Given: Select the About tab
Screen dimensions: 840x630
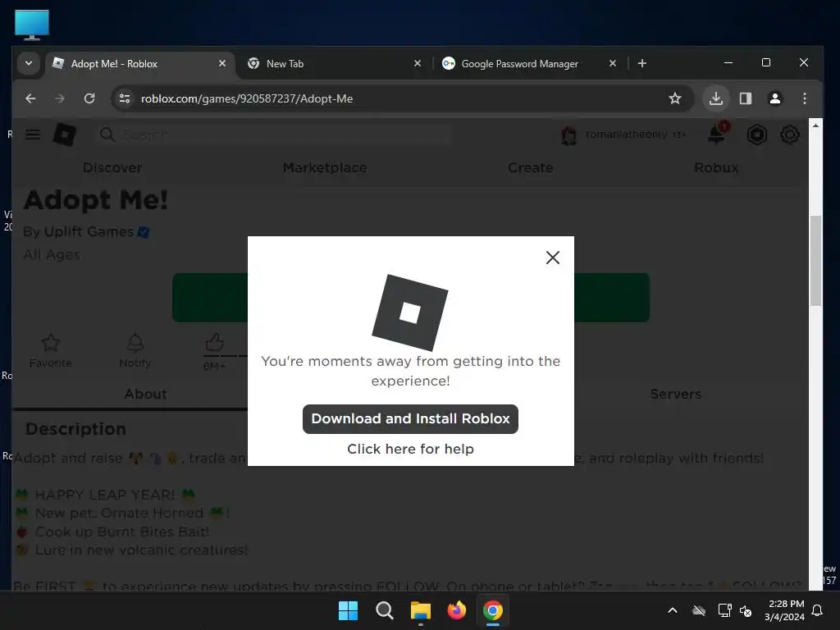Looking at the screenshot, I should 146,394.
